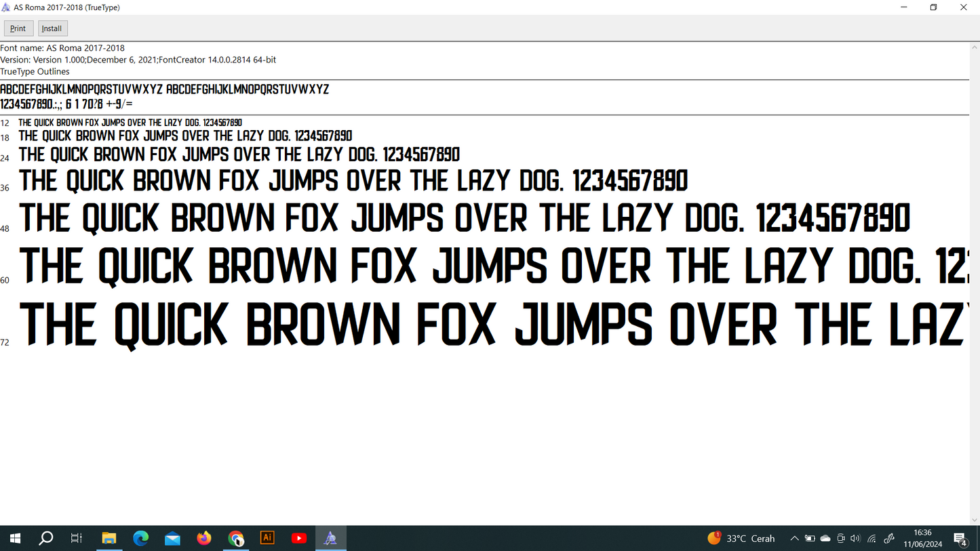Open Task View on taskbar
This screenshot has height=551, width=980.
[x=77, y=538]
